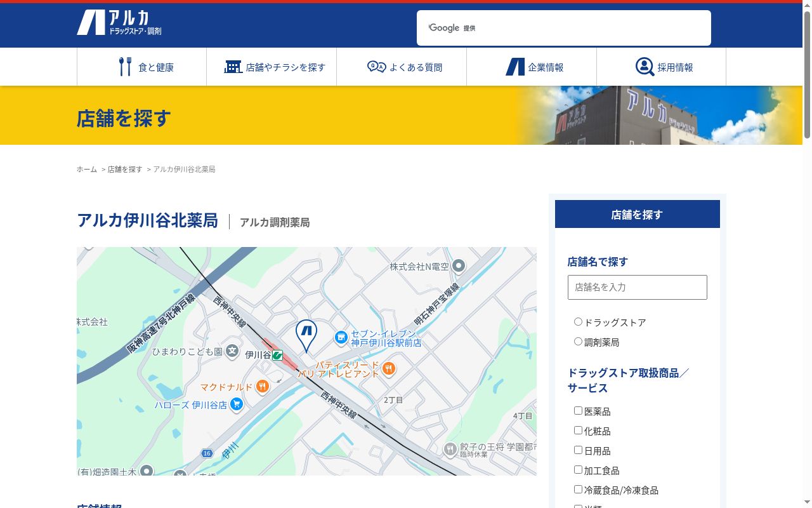Open the 食と健康 menu item
The width and height of the screenshot is (812, 508).
[x=142, y=67]
